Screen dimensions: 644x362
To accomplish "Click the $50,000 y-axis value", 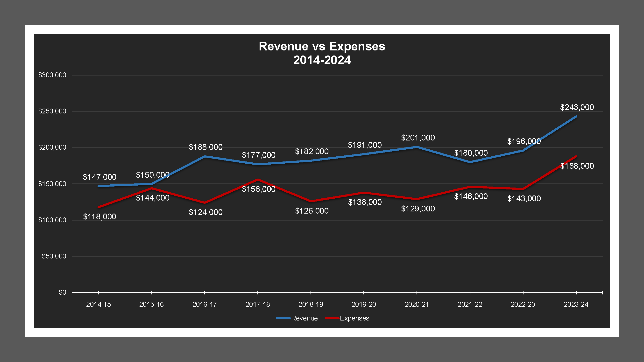I will [x=54, y=256].
